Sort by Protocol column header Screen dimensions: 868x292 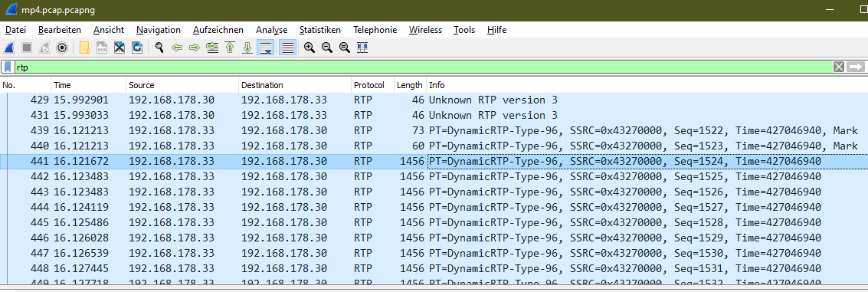pos(372,85)
